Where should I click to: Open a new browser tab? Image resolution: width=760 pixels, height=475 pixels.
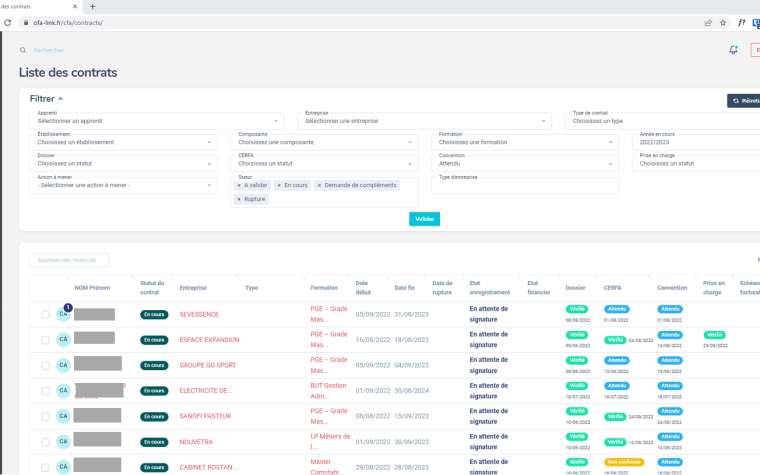(x=93, y=5)
